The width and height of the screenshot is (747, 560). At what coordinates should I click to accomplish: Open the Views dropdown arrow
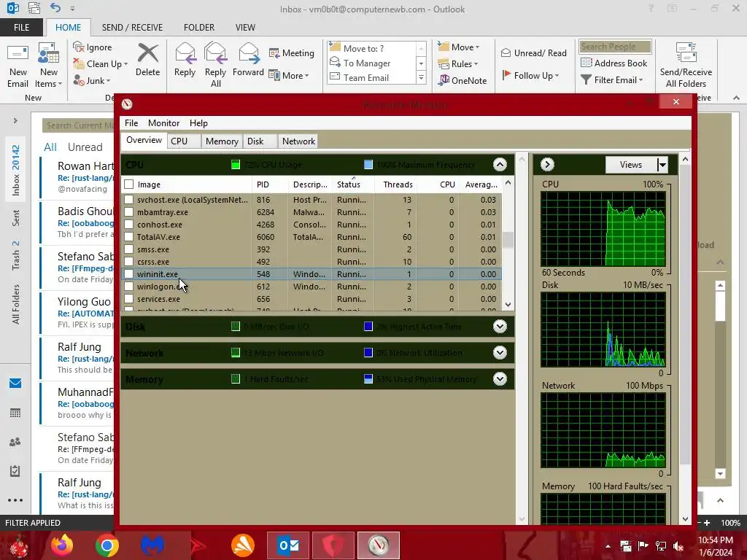pyautogui.click(x=662, y=165)
